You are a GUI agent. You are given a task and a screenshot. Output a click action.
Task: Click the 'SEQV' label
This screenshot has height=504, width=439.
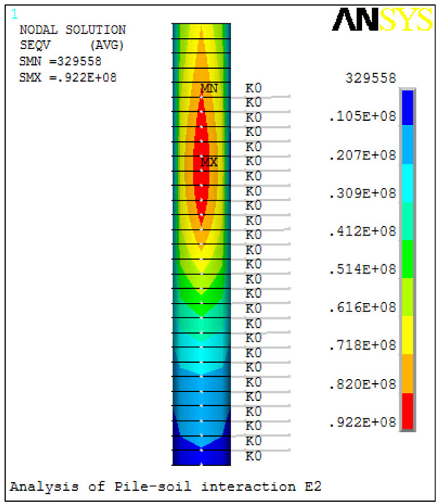pos(35,45)
